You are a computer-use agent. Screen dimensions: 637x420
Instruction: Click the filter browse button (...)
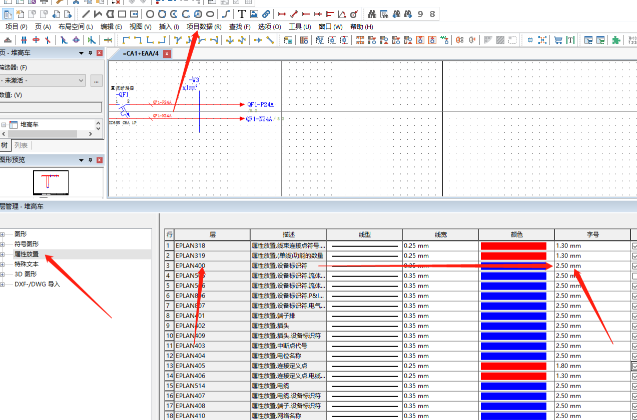pos(96,80)
